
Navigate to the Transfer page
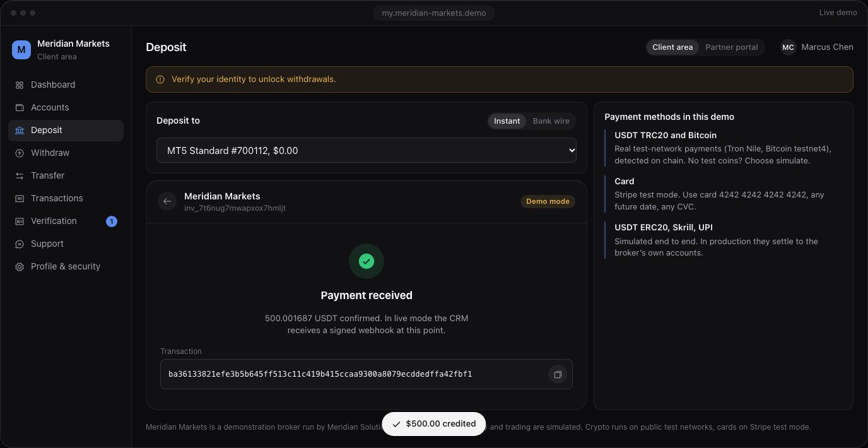pyautogui.click(x=66, y=176)
